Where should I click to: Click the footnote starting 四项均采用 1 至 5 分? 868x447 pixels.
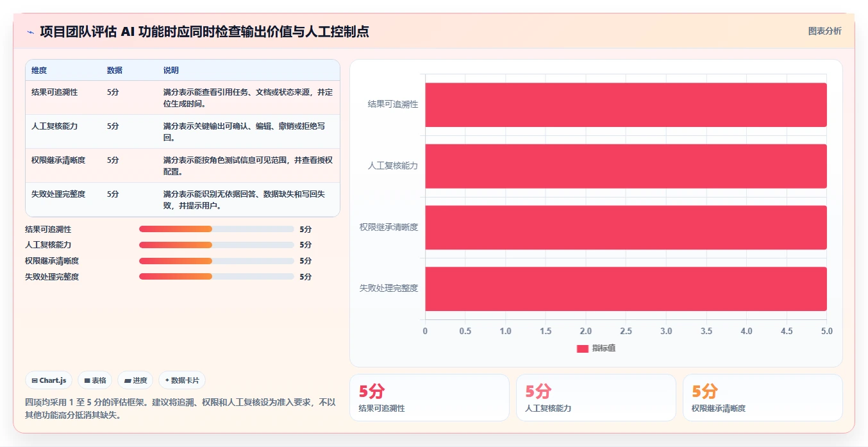(x=180, y=409)
